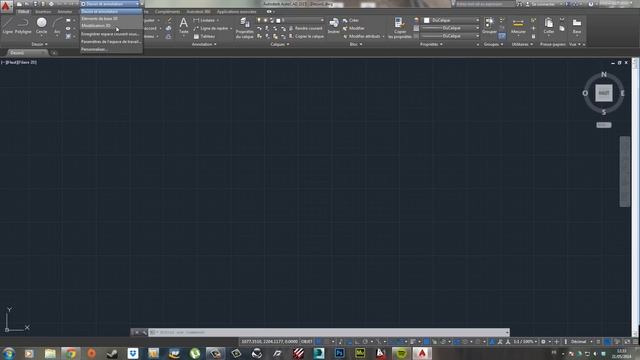Screen dimensions: 640x360
Task: Open the DuCalque lineweight dropdown
Action: coord(450,28)
